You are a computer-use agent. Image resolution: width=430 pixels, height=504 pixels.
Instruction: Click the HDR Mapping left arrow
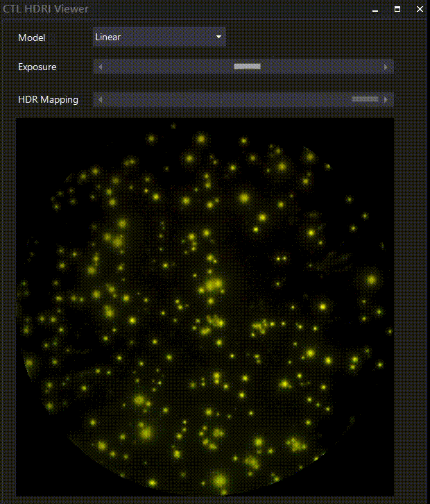pos(101,100)
